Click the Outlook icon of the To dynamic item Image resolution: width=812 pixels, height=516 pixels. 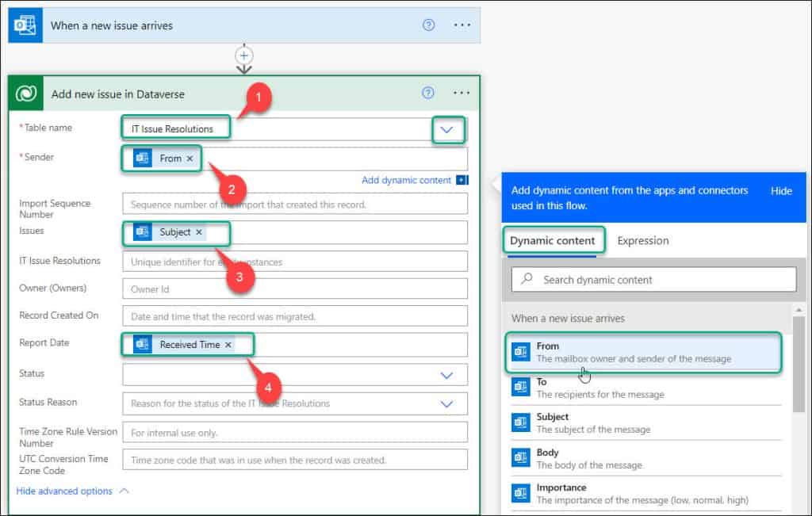pos(520,387)
